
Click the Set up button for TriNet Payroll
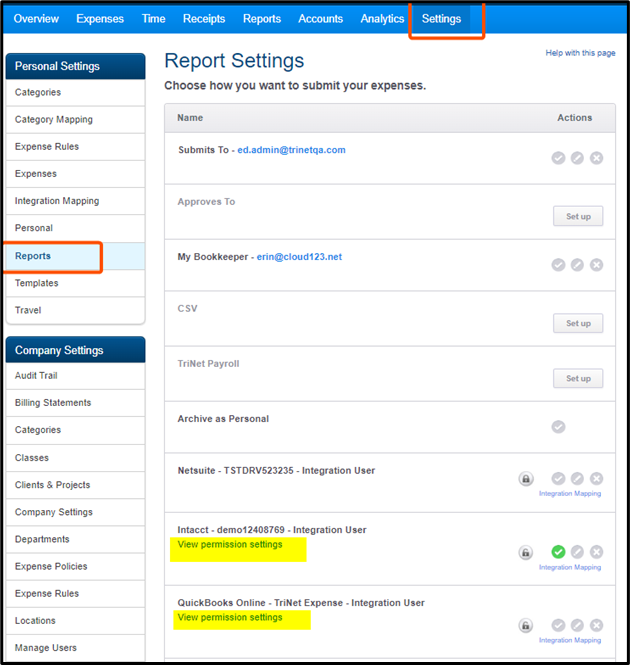point(578,378)
